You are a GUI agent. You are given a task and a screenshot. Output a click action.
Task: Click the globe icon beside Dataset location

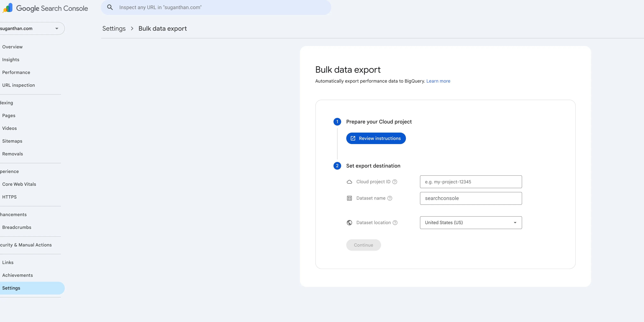[349, 222]
